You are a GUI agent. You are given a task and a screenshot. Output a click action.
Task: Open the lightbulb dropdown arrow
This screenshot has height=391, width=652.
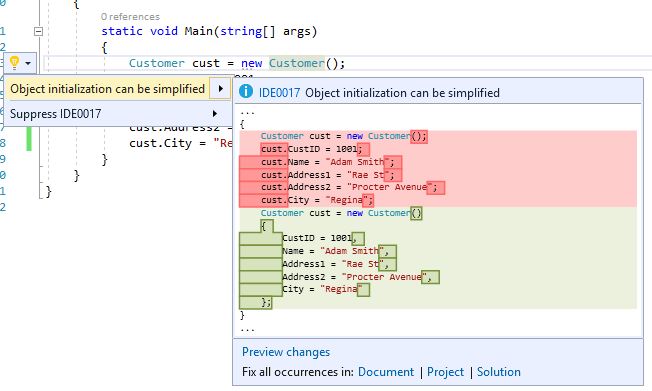(28, 64)
